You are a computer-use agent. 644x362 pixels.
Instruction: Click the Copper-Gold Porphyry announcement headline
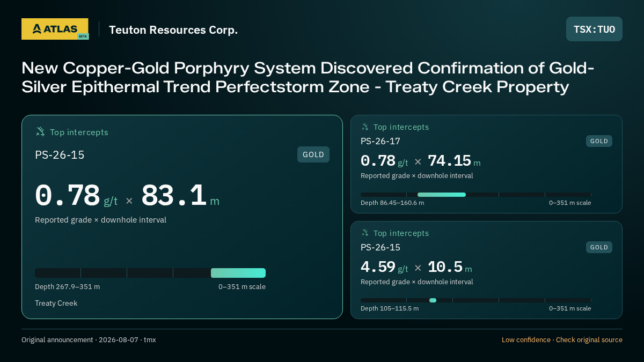click(308, 77)
